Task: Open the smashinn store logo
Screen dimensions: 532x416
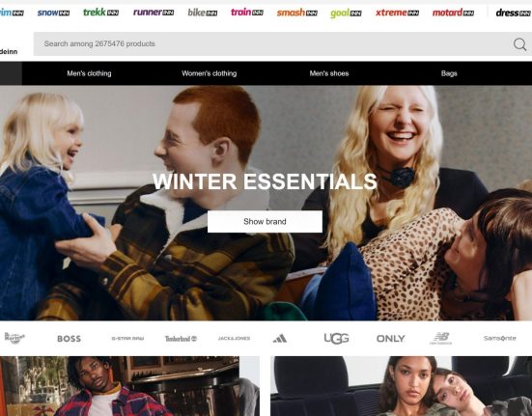Action: pyautogui.click(x=296, y=13)
